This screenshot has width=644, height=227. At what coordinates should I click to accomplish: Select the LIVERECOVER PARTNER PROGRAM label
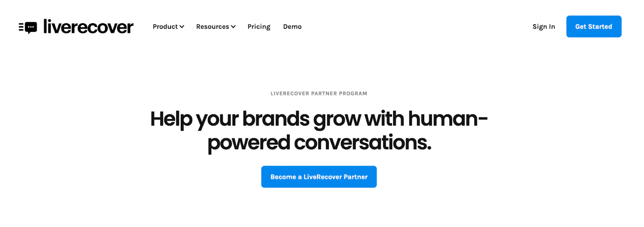[319, 93]
